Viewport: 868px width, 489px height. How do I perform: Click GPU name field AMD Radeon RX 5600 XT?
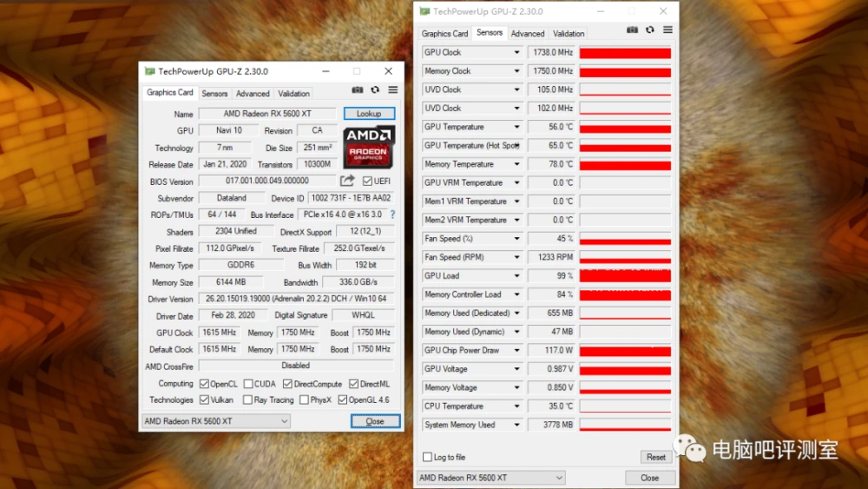[x=267, y=114]
